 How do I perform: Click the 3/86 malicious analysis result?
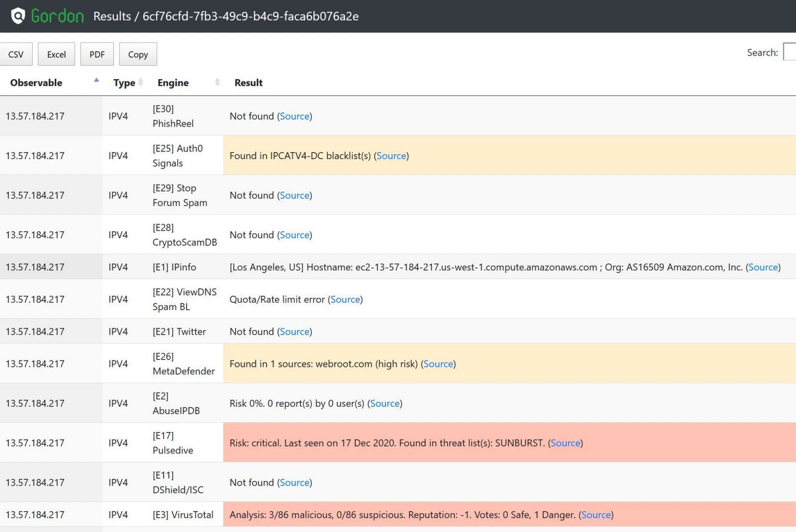pos(402,515)
